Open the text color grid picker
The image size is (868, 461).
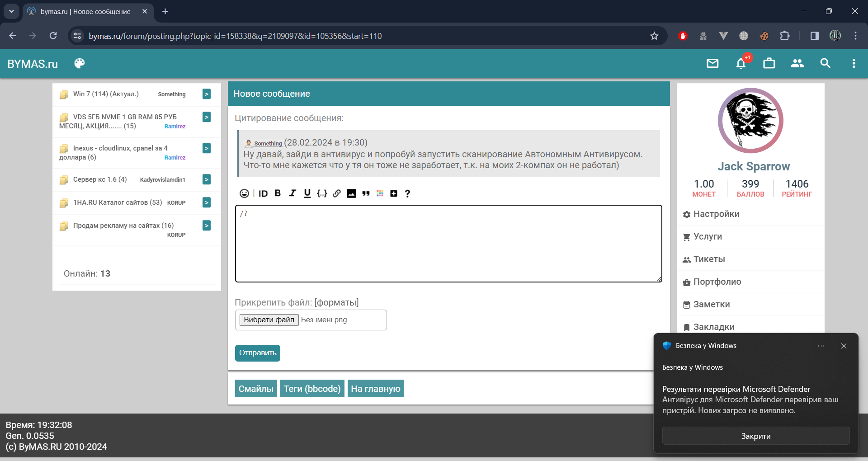pyautogui.click(x=380, y=193)
